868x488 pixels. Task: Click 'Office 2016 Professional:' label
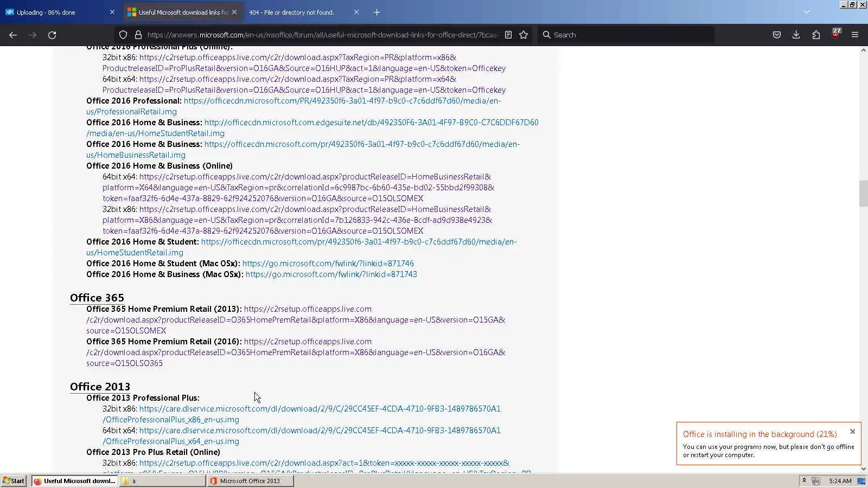point(134,101)
